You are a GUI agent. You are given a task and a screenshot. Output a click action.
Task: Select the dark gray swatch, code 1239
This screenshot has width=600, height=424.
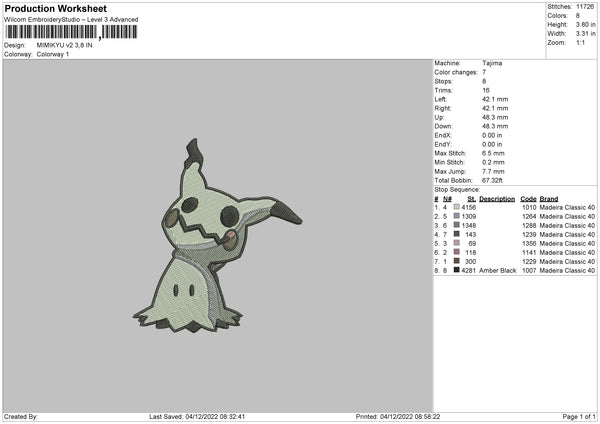coord(457,234)
